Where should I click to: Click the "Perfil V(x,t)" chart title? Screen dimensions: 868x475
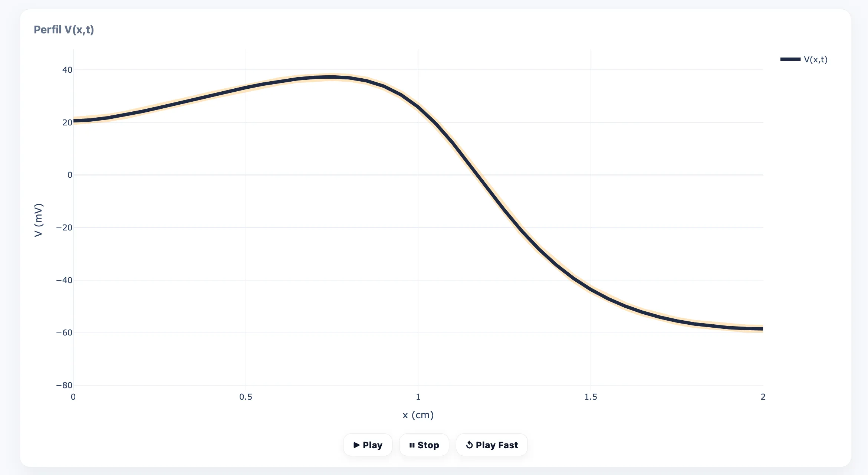64,30
